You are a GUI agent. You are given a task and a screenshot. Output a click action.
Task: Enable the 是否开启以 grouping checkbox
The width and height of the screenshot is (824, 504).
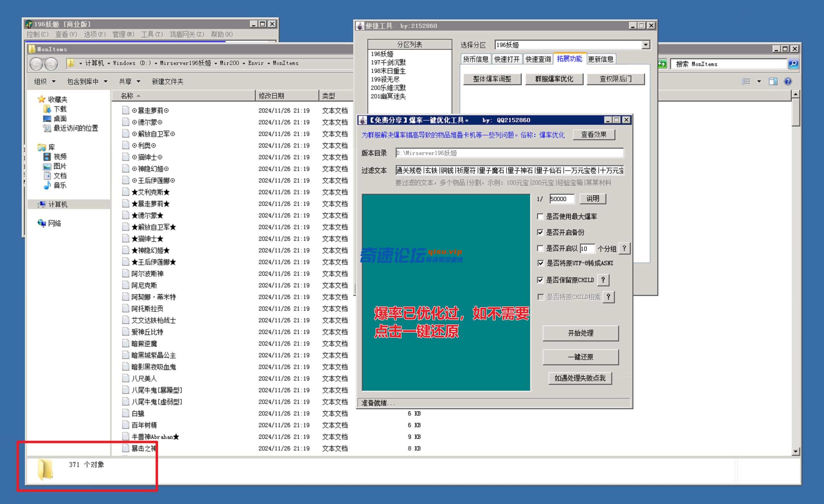540,248
